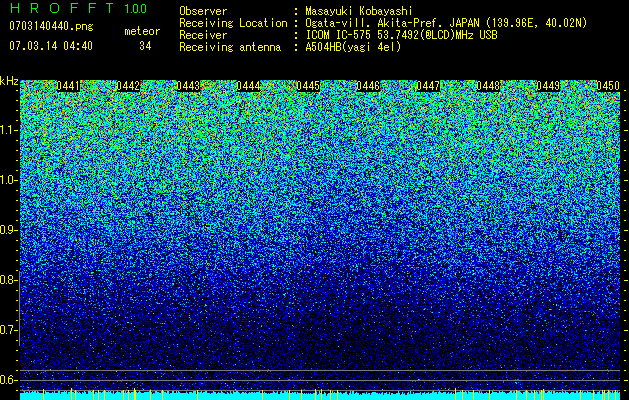The height and width of the screenshot is (400, 629).
Task: Select antenna value A504HB(yagi 4el)
Action: 353,47
